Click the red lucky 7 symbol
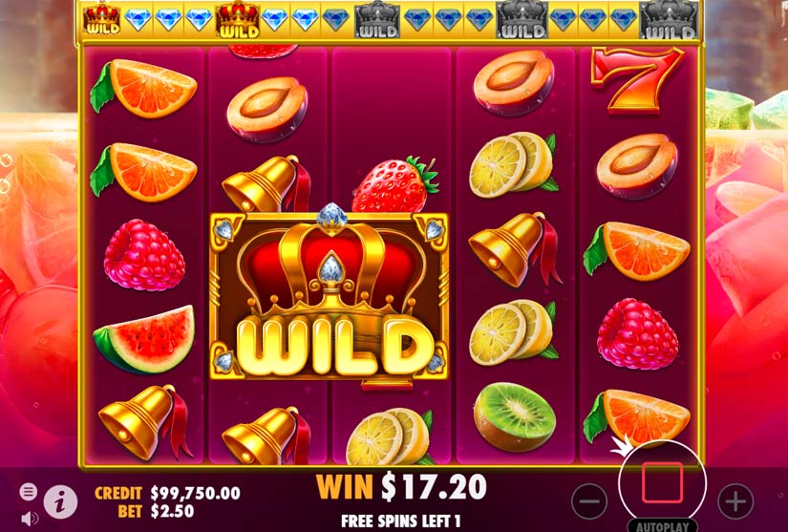The image size is (788, 532). [637, 80]
